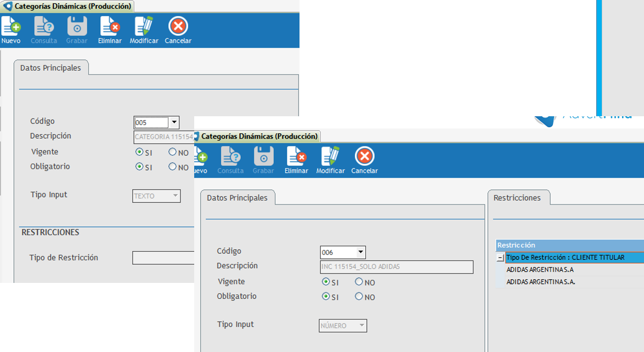Select NO for Vigente in code 006 window
This screenshot has width=644, height=352.
click(359, 282)
